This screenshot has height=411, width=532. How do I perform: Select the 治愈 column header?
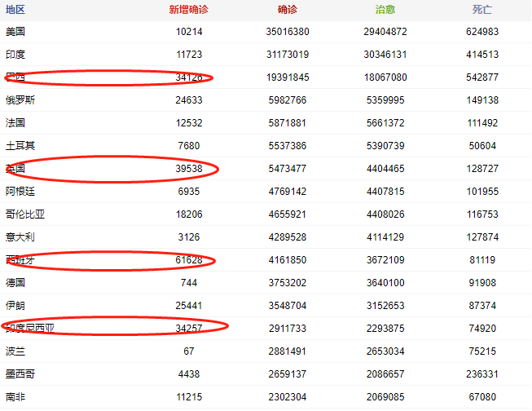point(385,9)
